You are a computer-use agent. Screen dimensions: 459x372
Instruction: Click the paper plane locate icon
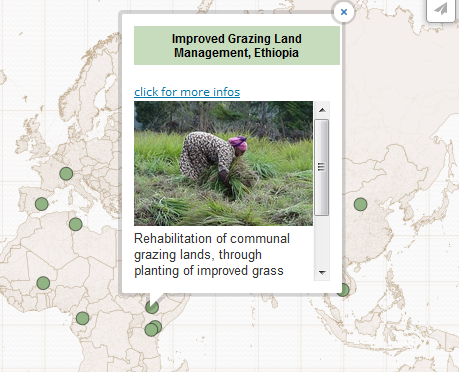(441, 9)
